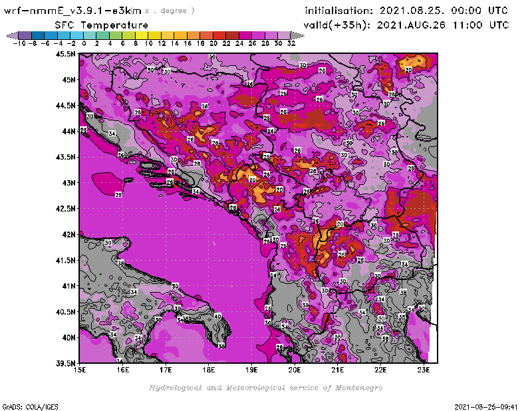Click the 40.5N latitude axis label
The image size is (532, 411).
click(65, 312)
